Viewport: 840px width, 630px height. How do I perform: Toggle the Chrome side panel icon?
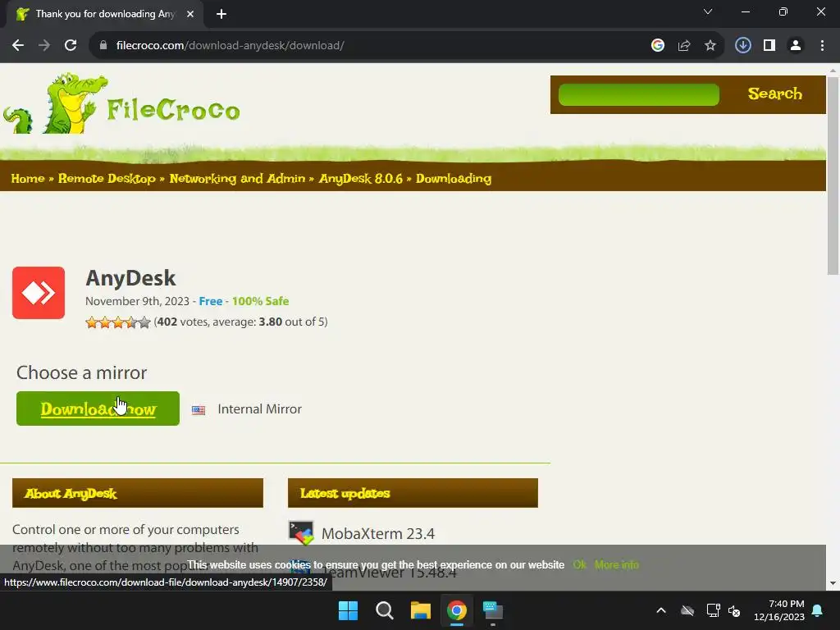click(769, 46)
